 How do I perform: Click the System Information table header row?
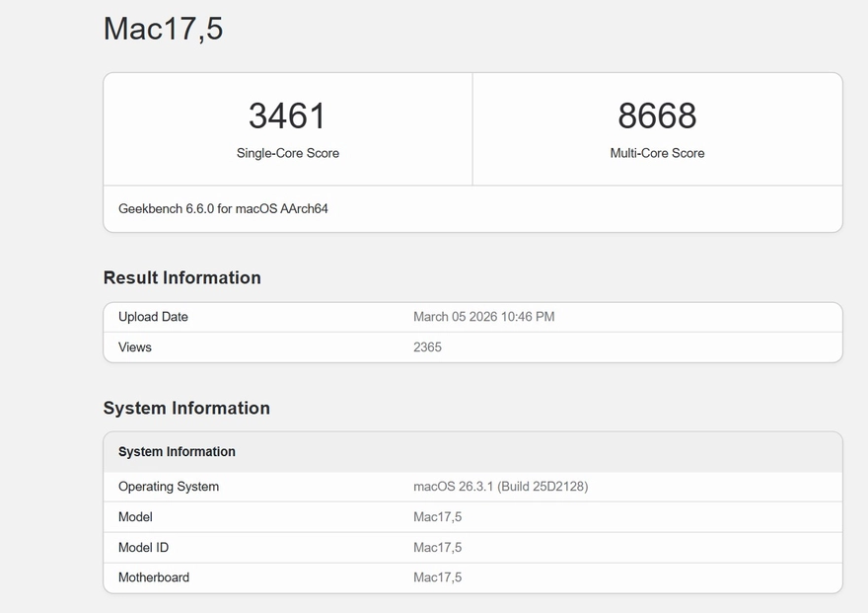click(177, 452)
